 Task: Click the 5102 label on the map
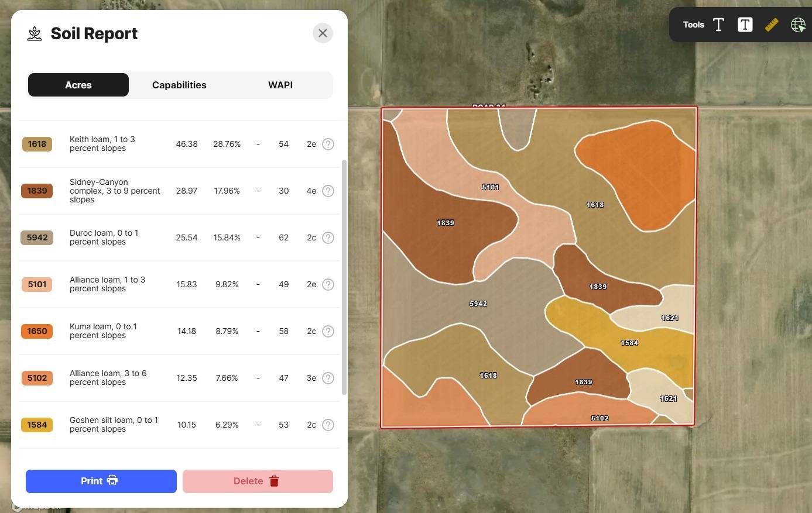pos(600,418)
